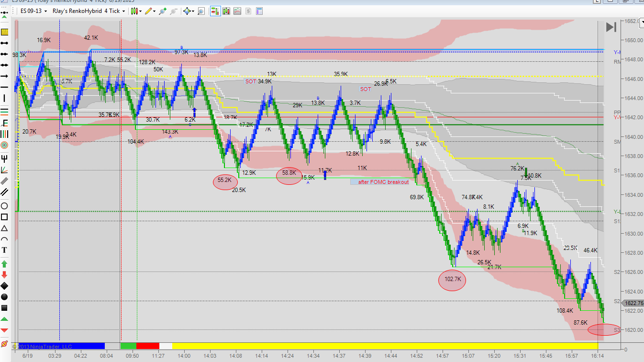This screenshot has height=362, width=644.
Task: Jump to the most recent bar
Action: 611,27
